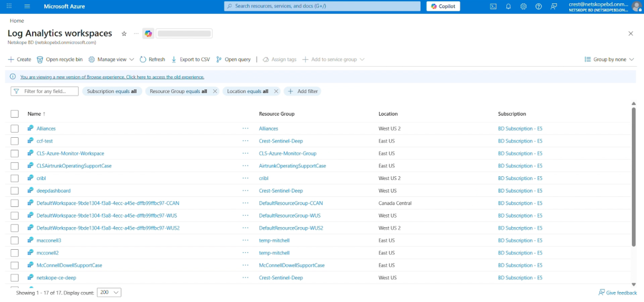Click the info icon in the banner

13,77
